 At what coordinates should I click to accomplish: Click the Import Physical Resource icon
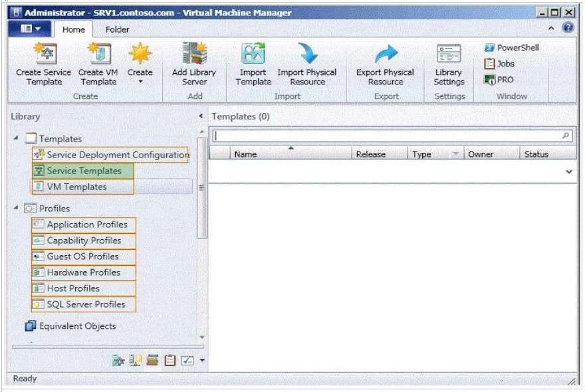307,53
